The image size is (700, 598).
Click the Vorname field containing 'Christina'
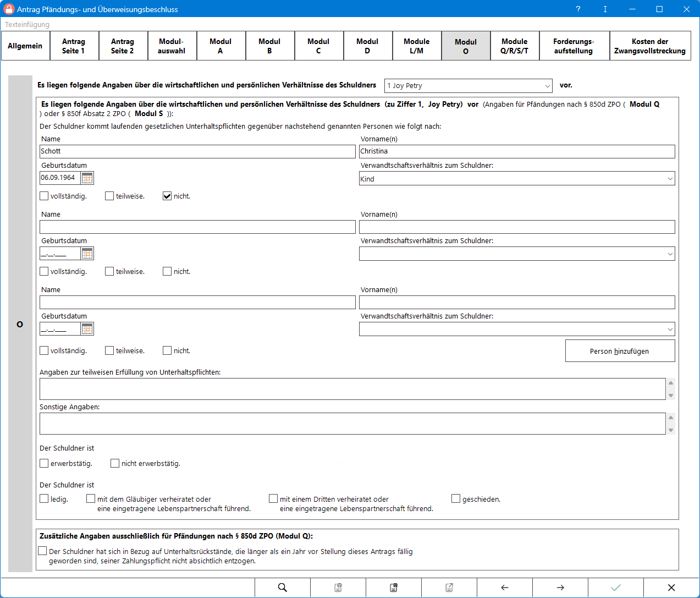click(517, 151)
